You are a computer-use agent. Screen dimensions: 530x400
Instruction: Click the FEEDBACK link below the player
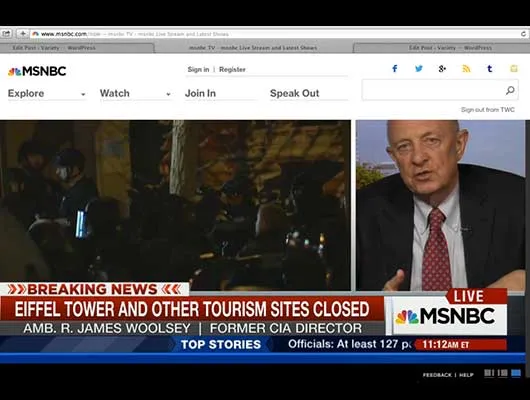pyautogui.click(x=437, y=375)
